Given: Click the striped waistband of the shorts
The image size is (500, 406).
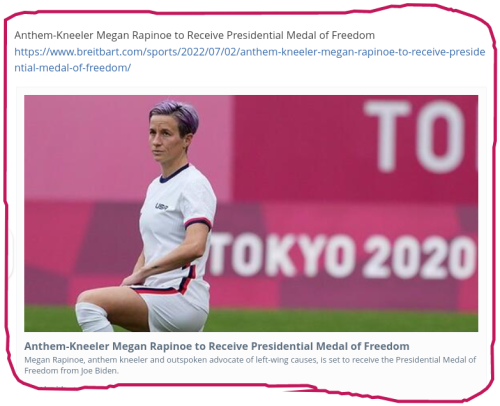Looking at the screenshot, I should pyautogui.click(x=157, y=290).
